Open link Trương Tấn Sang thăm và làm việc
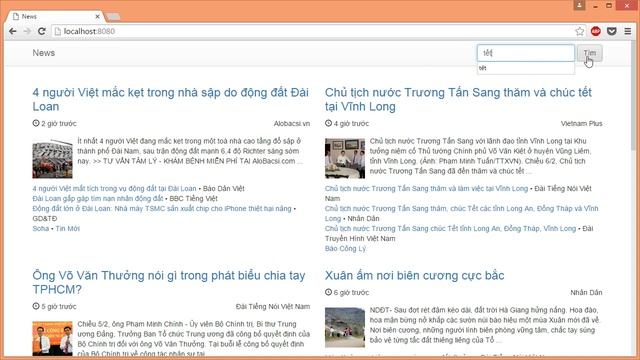The image size is (640, 360). [x=426, y=189]
